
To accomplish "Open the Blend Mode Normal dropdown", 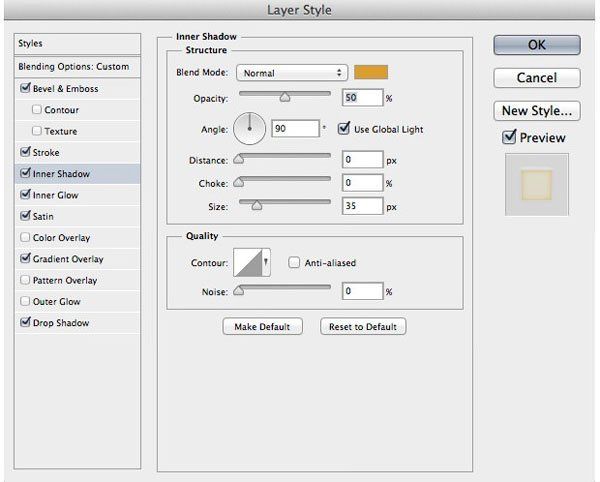I will (292, 73).
